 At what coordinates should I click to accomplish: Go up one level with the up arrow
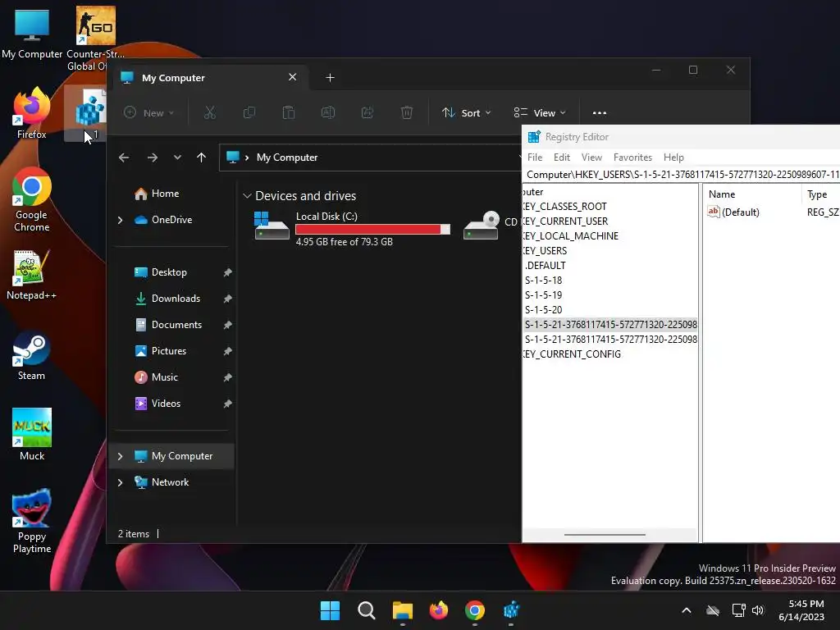202,157
